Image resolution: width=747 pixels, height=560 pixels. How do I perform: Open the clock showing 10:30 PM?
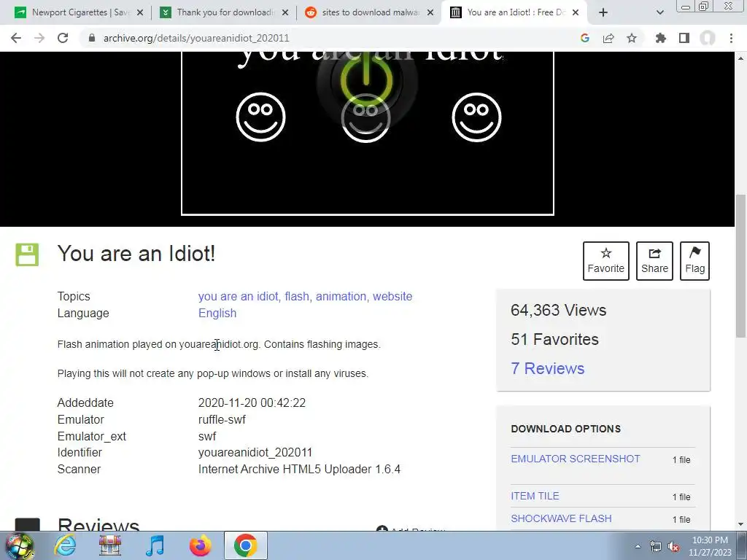point(710,546)
